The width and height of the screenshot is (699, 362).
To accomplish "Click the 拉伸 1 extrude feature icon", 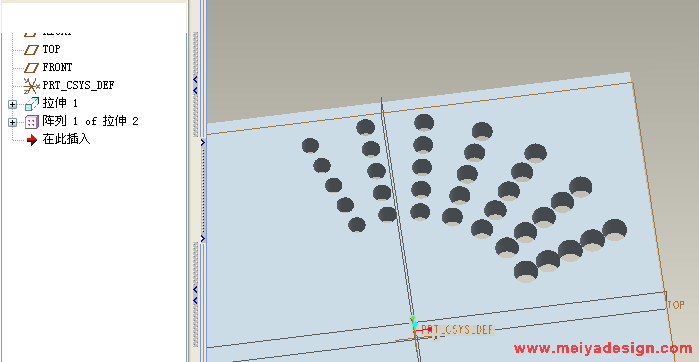I will pos(32,104).
